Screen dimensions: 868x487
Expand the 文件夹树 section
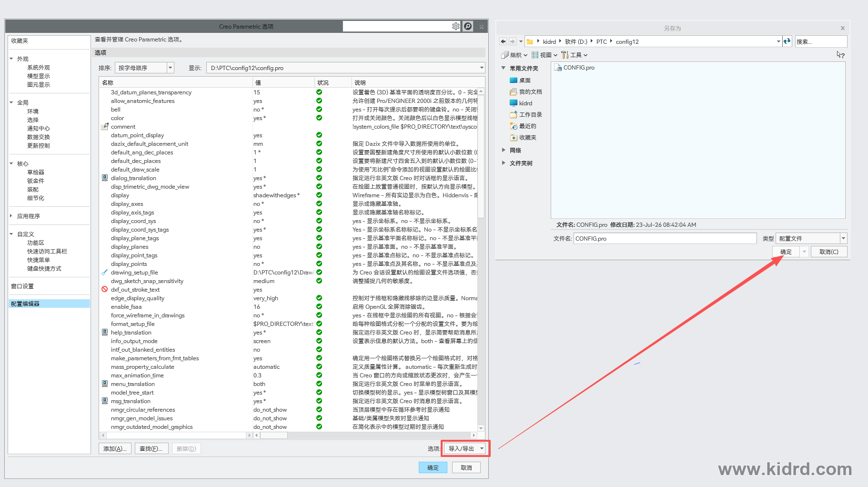click(x=504, y=163)
